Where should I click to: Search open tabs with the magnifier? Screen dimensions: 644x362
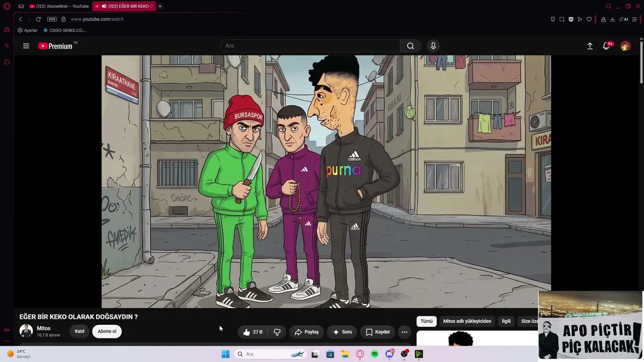pyautogui.click(x=608, y=7)
